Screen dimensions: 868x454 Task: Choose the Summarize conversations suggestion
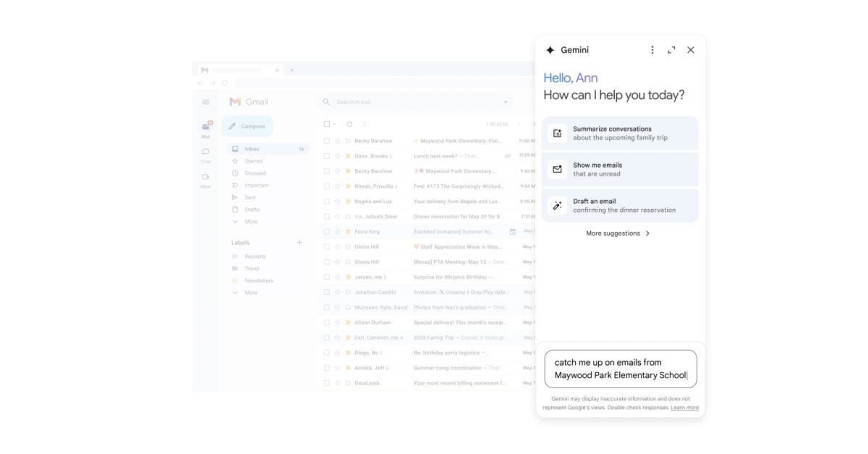point(620,133)
